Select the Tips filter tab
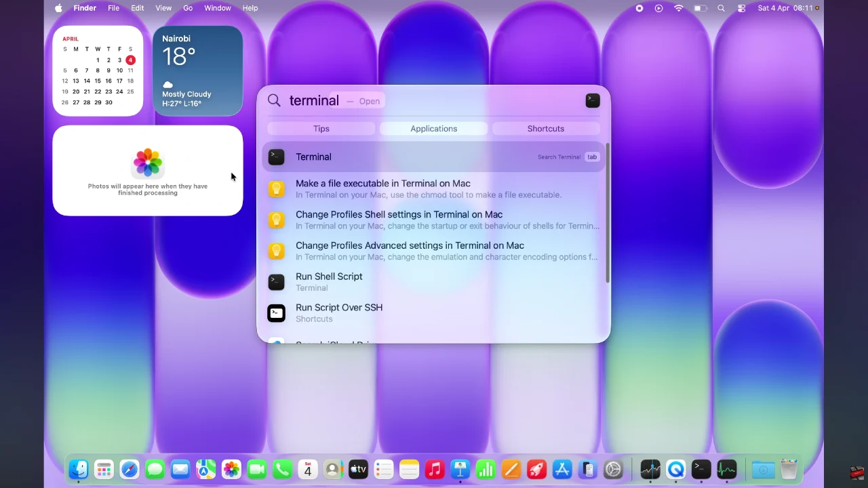 click(321, 129)
